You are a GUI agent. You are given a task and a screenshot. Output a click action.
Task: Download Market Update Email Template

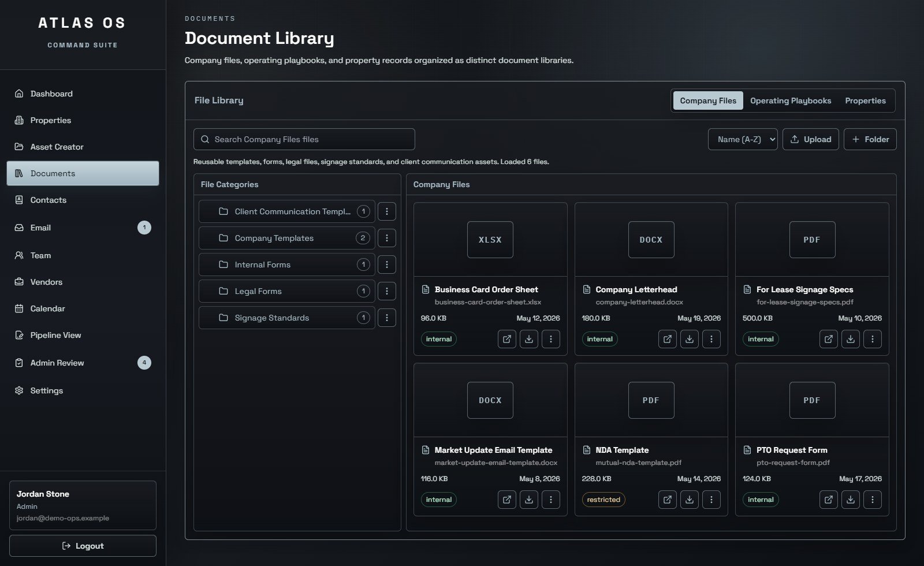coord(528,500)
